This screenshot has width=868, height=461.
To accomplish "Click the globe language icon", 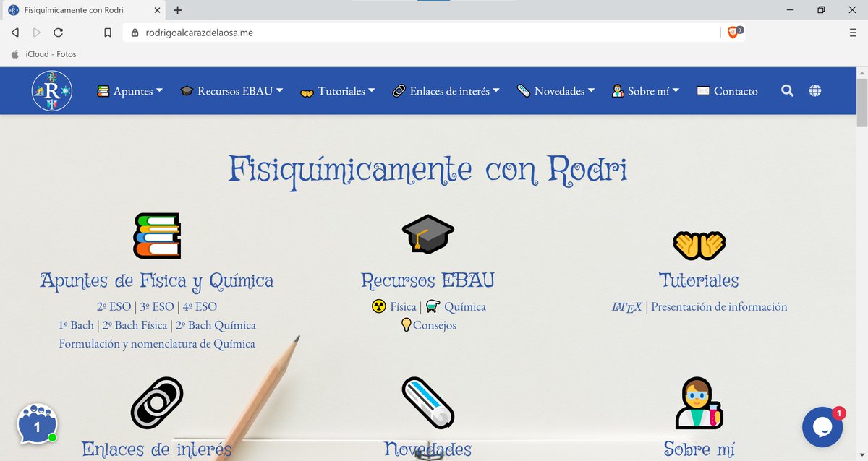I will [x=815, y=90].
